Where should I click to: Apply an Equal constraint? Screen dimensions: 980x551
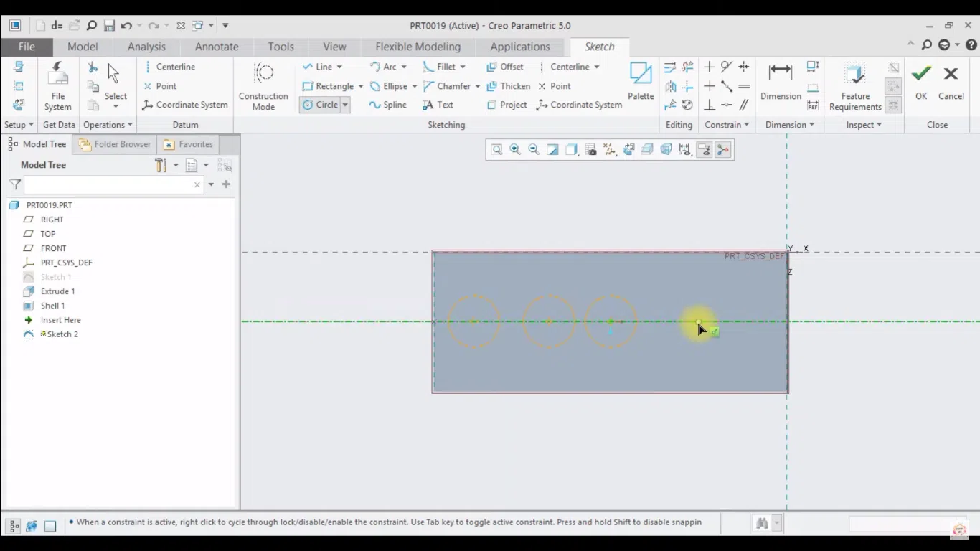coord(744,86)
